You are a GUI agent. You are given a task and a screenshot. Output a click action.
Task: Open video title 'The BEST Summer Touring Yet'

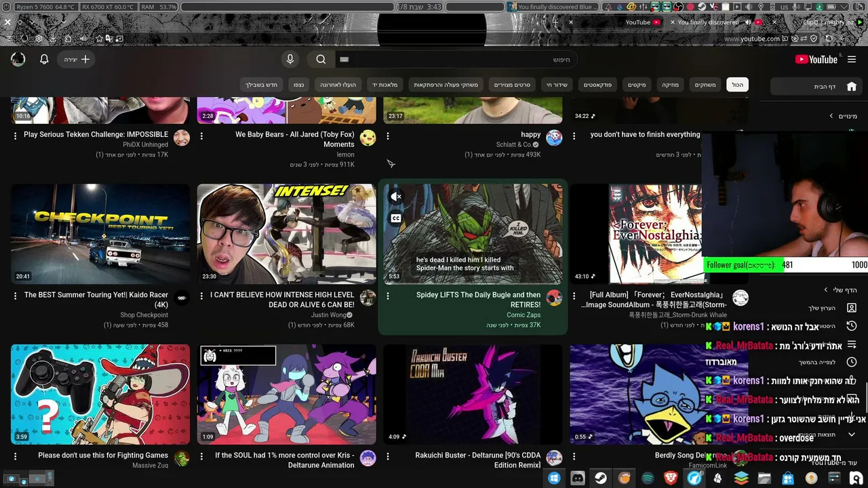click(x=96, y=300)
